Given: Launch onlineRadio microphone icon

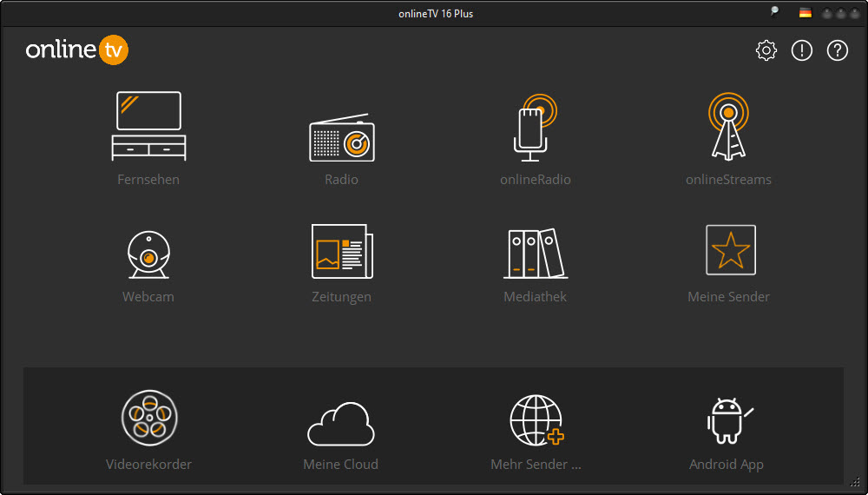Looking at the screenshot, I should click(x=535, y=128).
